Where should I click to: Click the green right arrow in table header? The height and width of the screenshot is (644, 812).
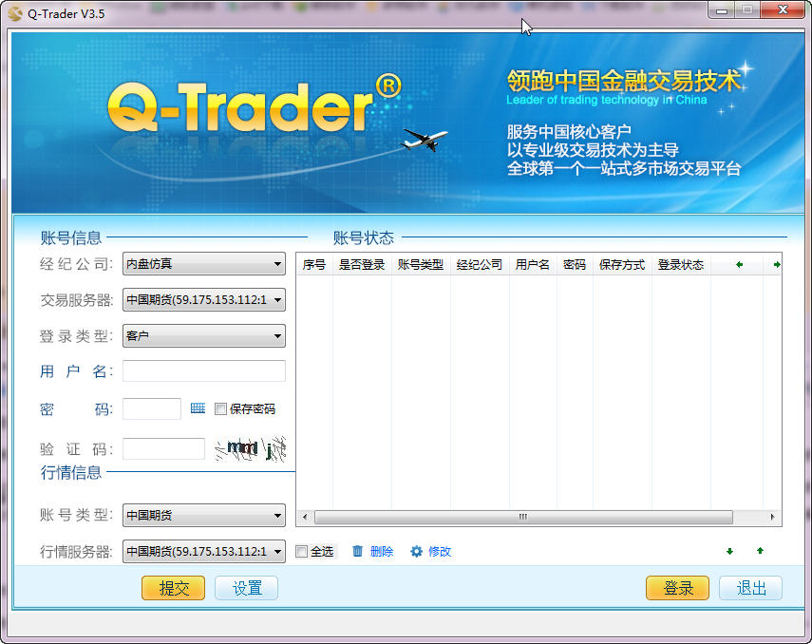tap(776, 265)
